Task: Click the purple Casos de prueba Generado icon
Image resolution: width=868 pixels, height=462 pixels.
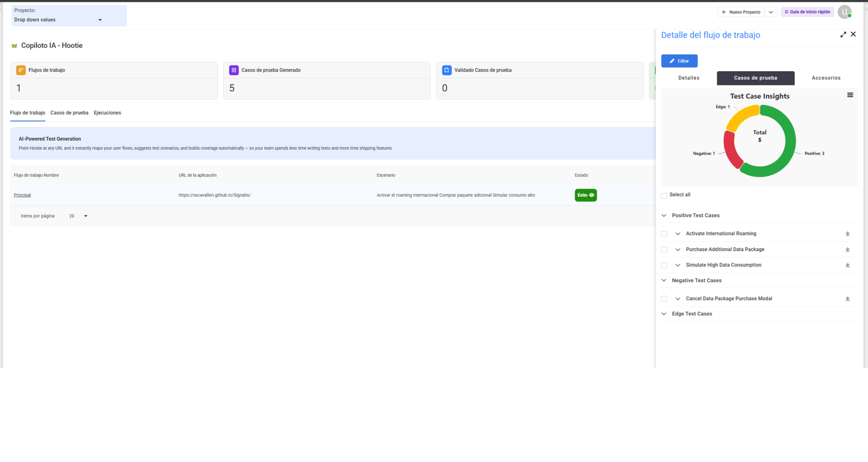Action: tap(234, 70)
